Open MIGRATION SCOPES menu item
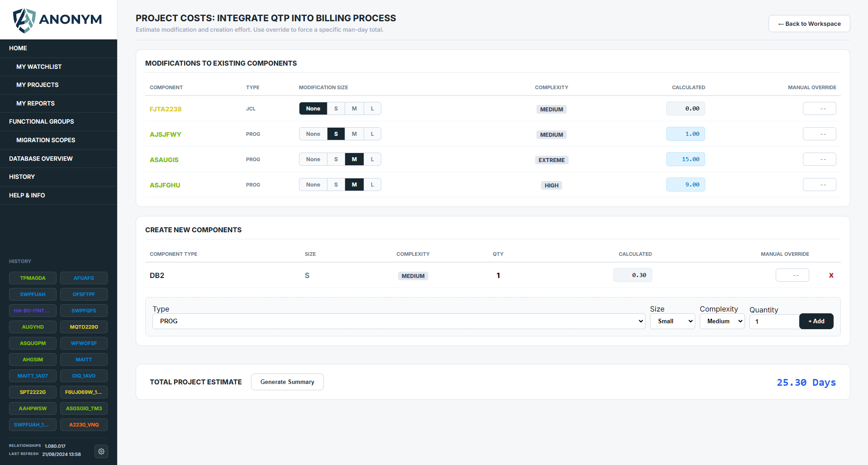 click(58, 140)
